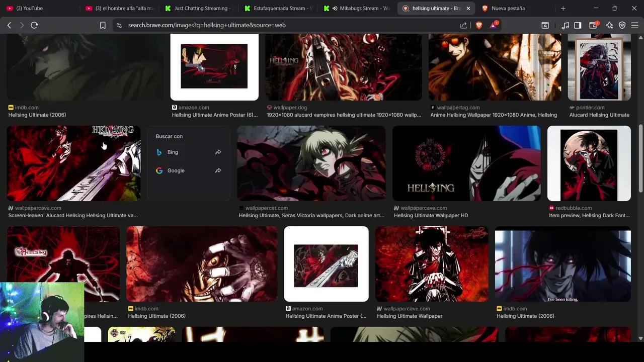Viewport: 644px width, 362px height.
Task: Bookmark this page with bookmark icon
Action: click(103, 25)
